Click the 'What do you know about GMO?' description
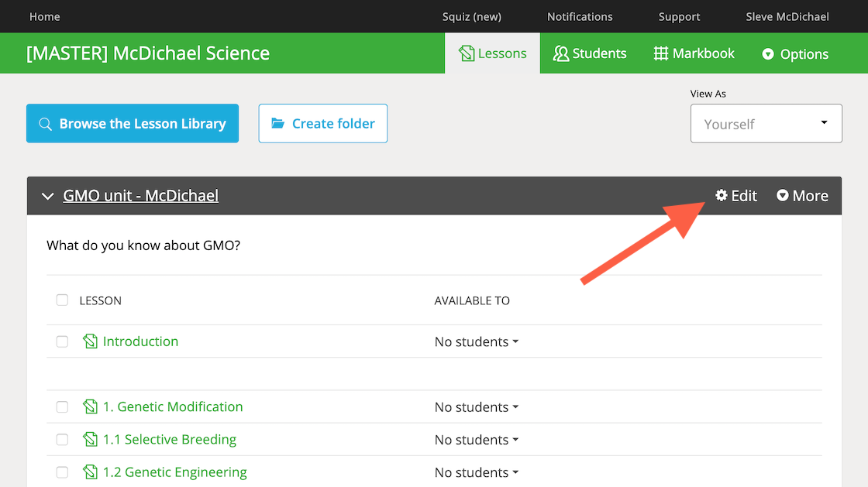 point(143,245)
